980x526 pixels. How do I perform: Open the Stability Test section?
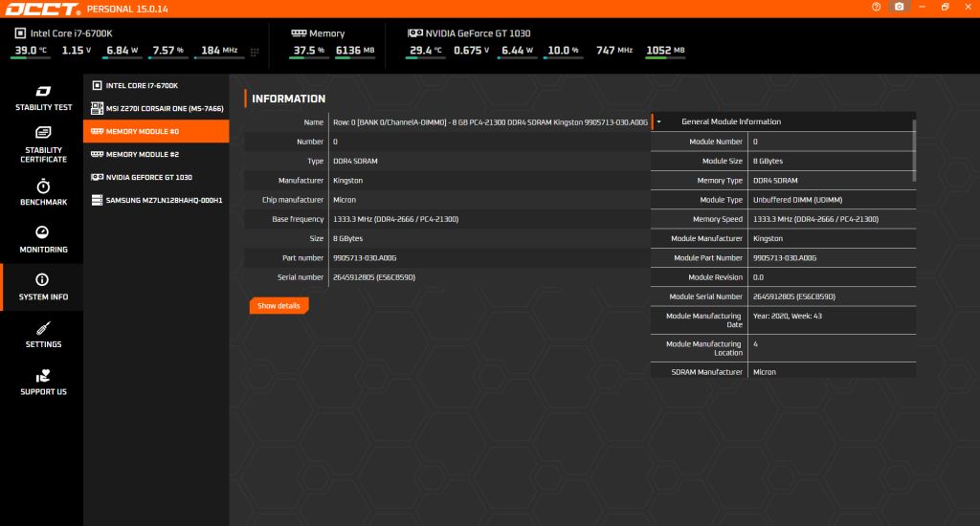[43, 99]
